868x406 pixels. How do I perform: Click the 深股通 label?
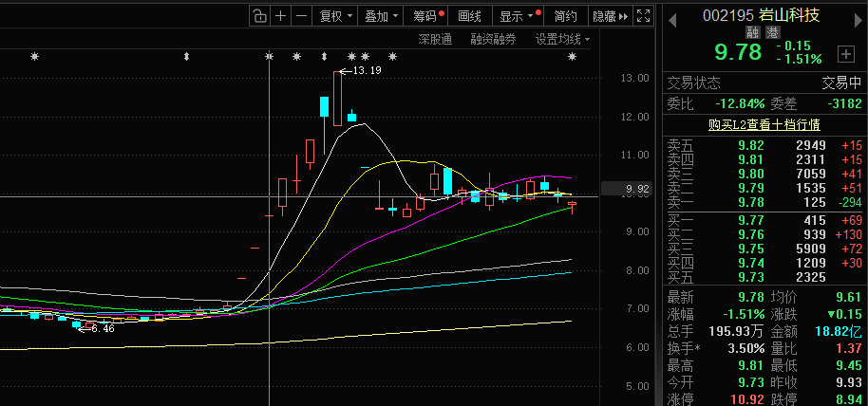pos(435,39)
